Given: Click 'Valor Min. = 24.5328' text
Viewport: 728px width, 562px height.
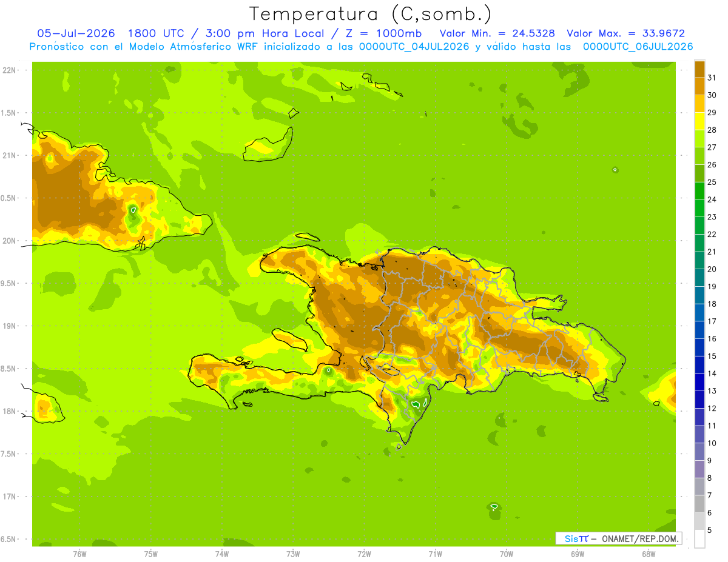Looking at the screenshot, I should pyautogui.click(x=497, y=33).
